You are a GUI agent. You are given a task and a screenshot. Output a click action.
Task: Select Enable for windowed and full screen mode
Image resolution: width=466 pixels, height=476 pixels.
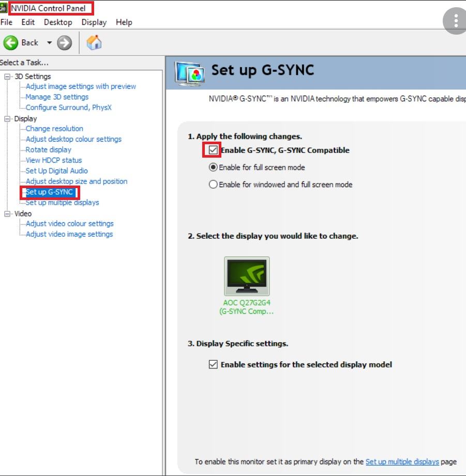tap(213, 185)
